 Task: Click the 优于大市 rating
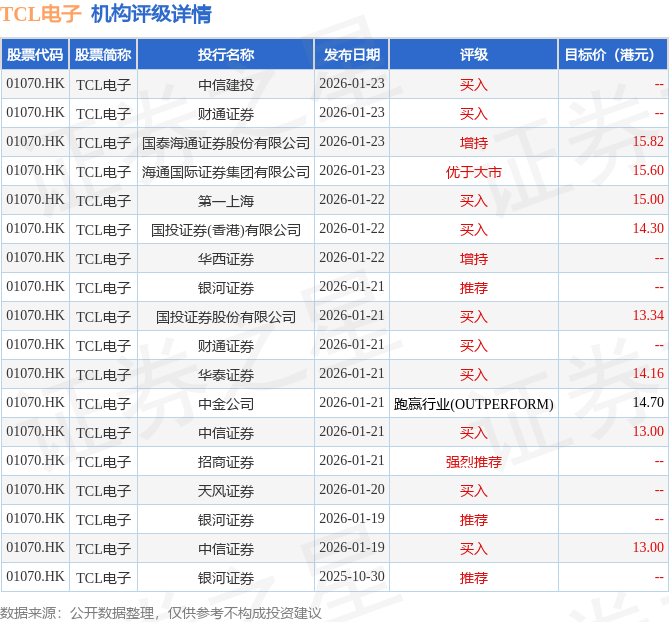tap(474, 171)
